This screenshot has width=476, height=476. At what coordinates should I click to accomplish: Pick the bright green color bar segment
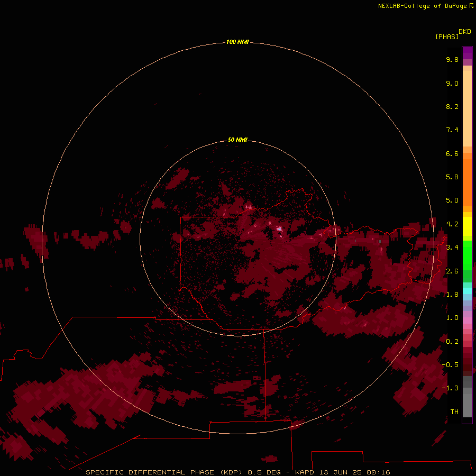pyautogui.click(x=467, y=255)
